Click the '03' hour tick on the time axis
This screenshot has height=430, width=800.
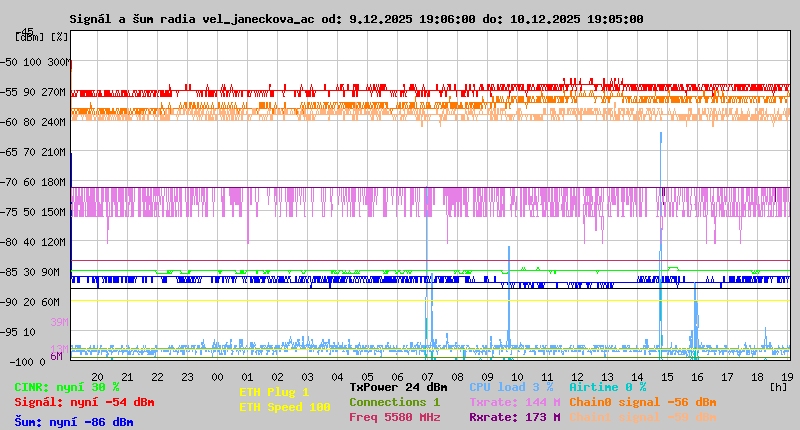307,377
